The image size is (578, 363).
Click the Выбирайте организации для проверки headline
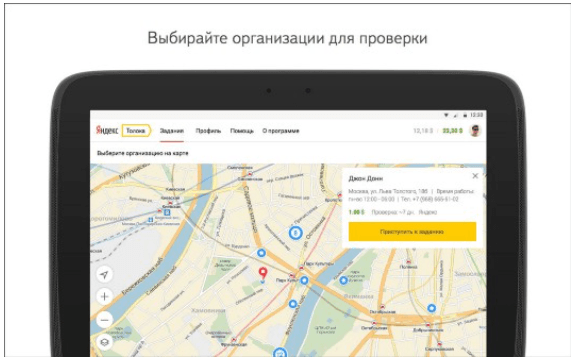[x=288, y=38]
